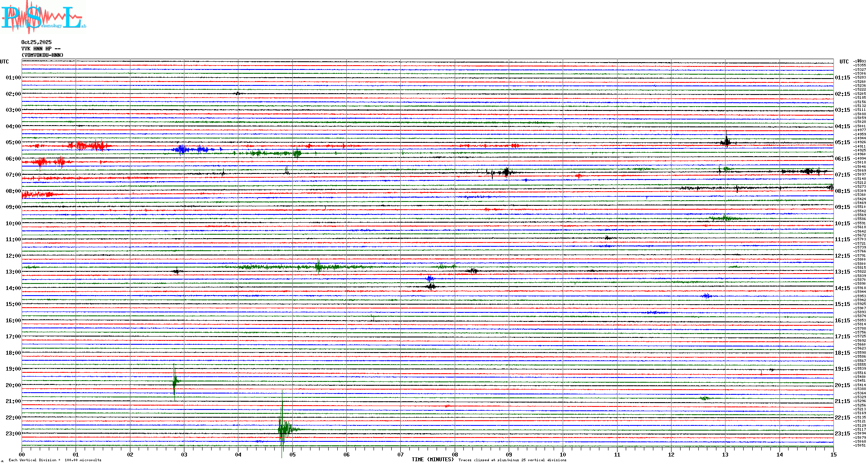Click the 23:00 hour label
The width and height of the screenshot is (868, 466).
point(13,434)
